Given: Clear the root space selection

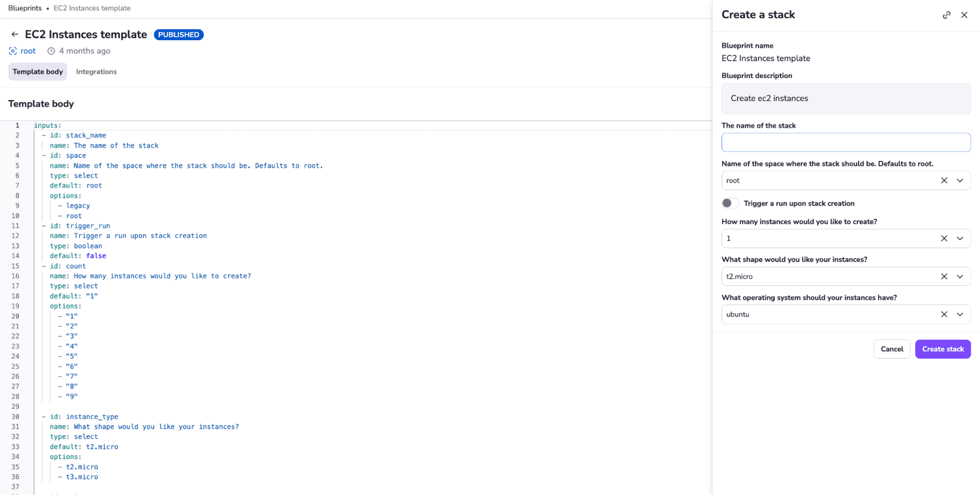Looking at the screenshot, I should point(944,181).
